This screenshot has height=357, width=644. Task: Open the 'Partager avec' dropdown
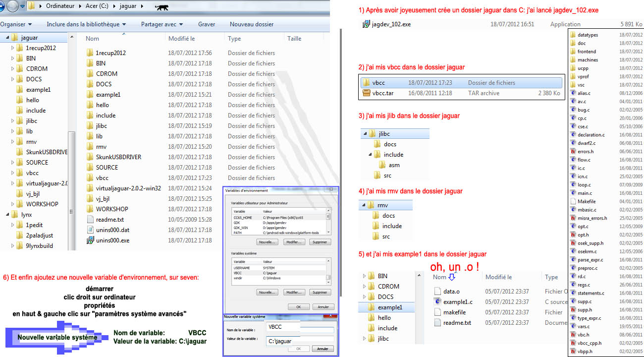(x=161, y=24)
